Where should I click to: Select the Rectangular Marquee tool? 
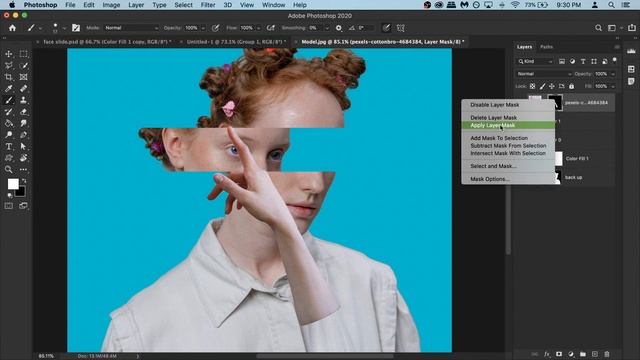pyautogui.click(x=24, y=54)
